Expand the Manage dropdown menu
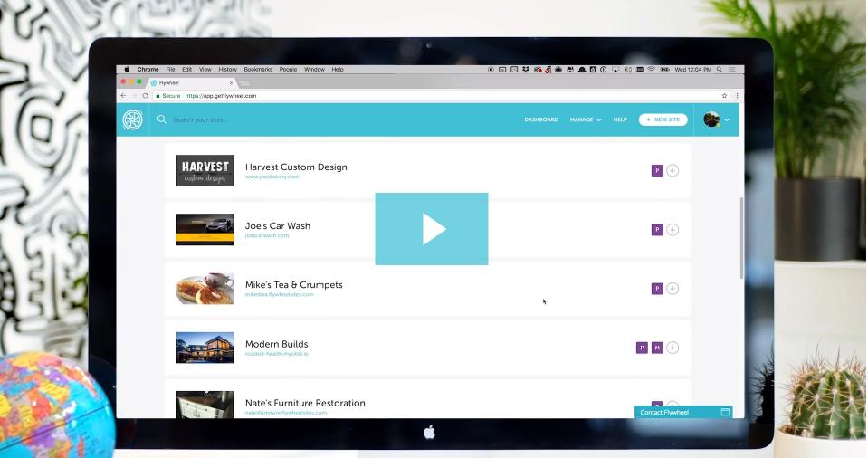868x458 pixels. pyautogui.click(x=585, y=119)
